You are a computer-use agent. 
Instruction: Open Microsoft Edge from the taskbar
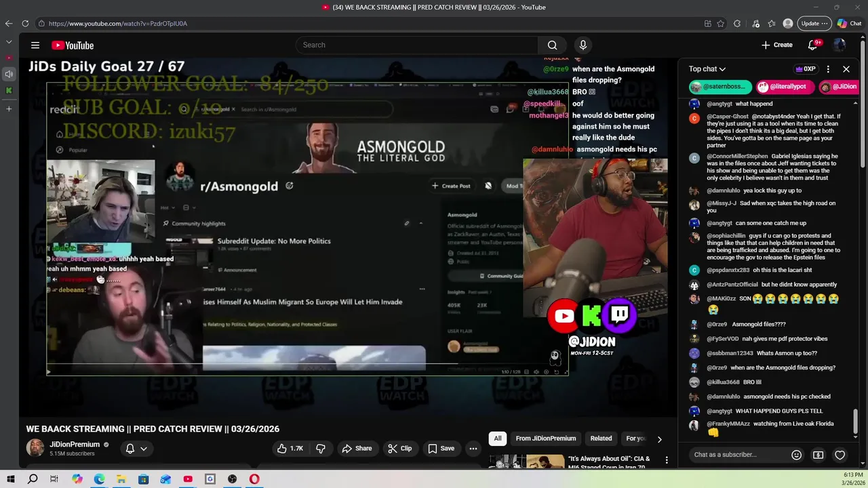tap(99, 479)
